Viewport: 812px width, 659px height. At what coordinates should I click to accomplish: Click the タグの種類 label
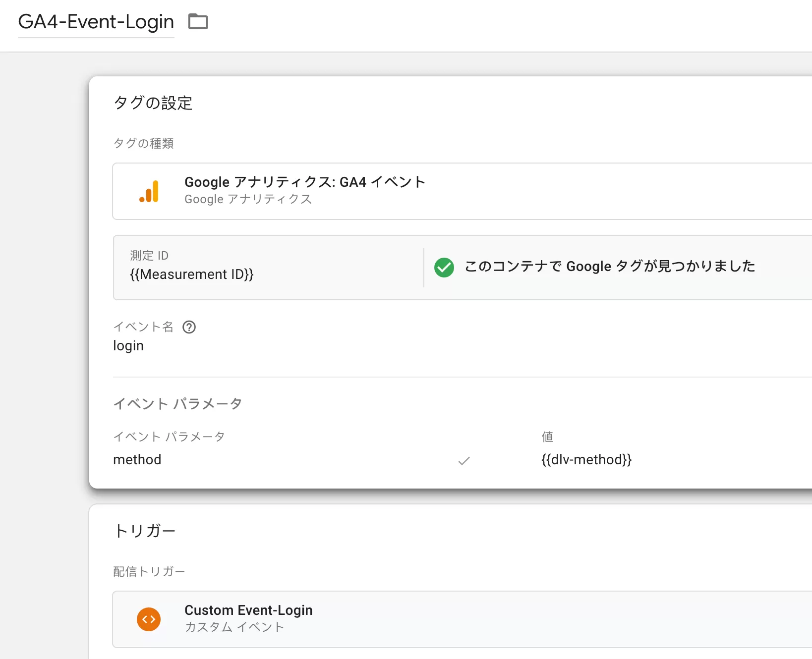click(144, 144)
